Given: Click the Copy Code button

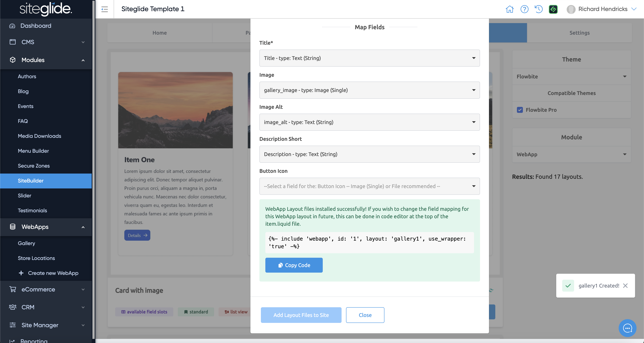Looking at the screenshot, I should point(294,265).
